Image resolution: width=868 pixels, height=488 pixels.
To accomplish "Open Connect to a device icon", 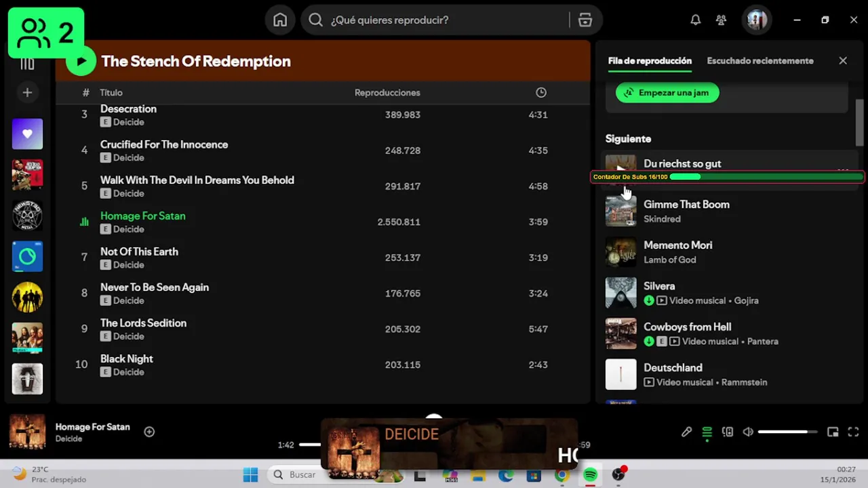I will tap(728, 432).
